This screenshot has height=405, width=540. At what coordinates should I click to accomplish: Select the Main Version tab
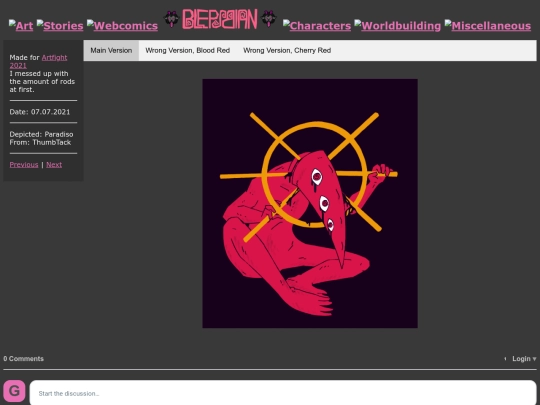click(x=111, y=50)
